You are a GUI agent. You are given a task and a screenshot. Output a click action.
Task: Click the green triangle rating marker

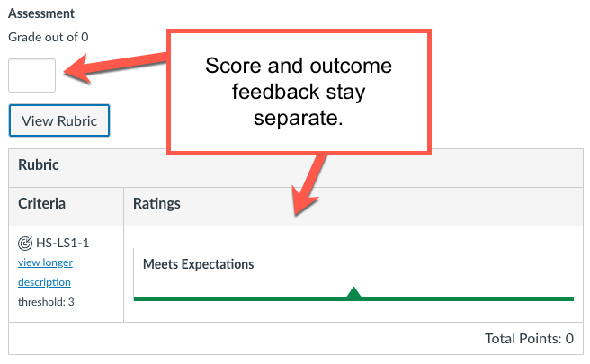coord(354,292)
